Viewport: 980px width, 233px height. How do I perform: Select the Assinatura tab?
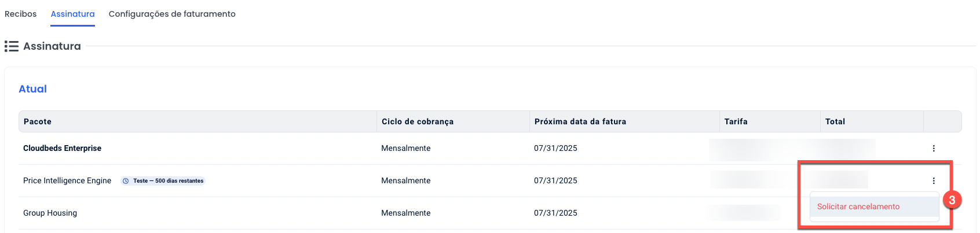(72, 14)
